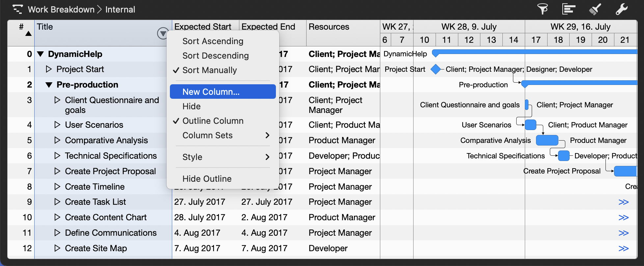The height and width of the screenshot is (266, 644).
Task: Click the off-screen arrows for Create Site Map
Action: click(623, 249)
